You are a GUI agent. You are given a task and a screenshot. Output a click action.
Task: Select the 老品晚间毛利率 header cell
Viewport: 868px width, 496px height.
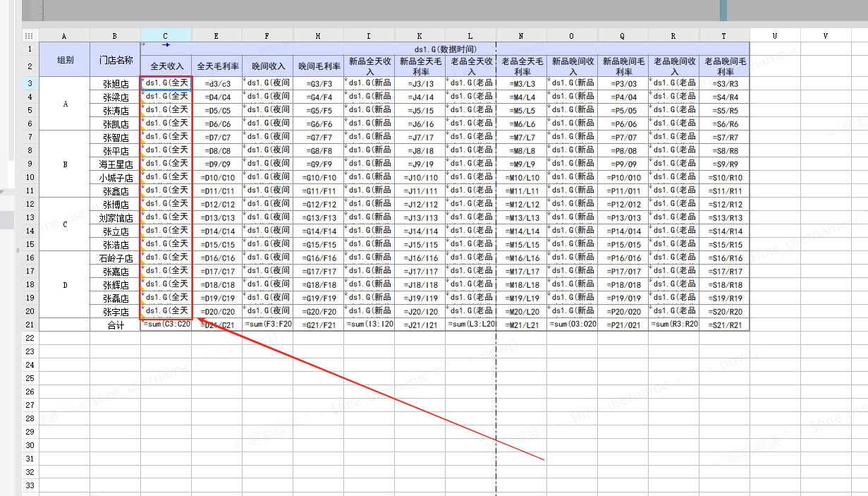(724, 66)
